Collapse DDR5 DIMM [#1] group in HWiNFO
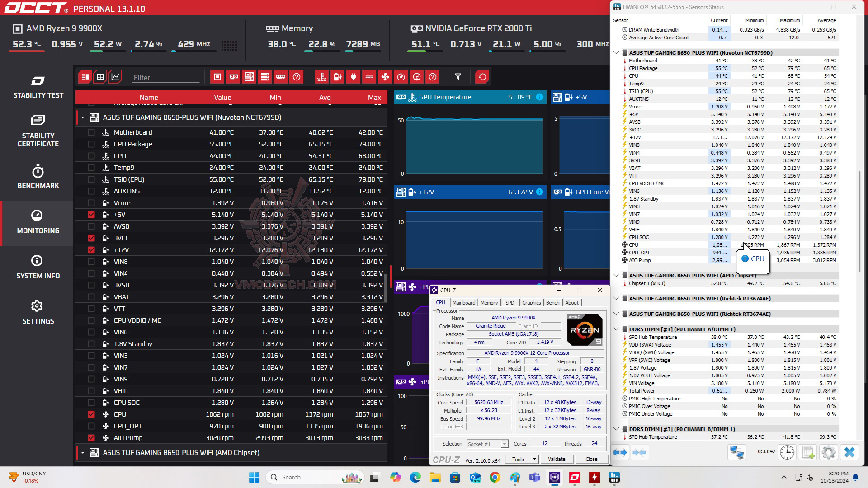Viewport: 868px width, 488px height. click(616, 329)
